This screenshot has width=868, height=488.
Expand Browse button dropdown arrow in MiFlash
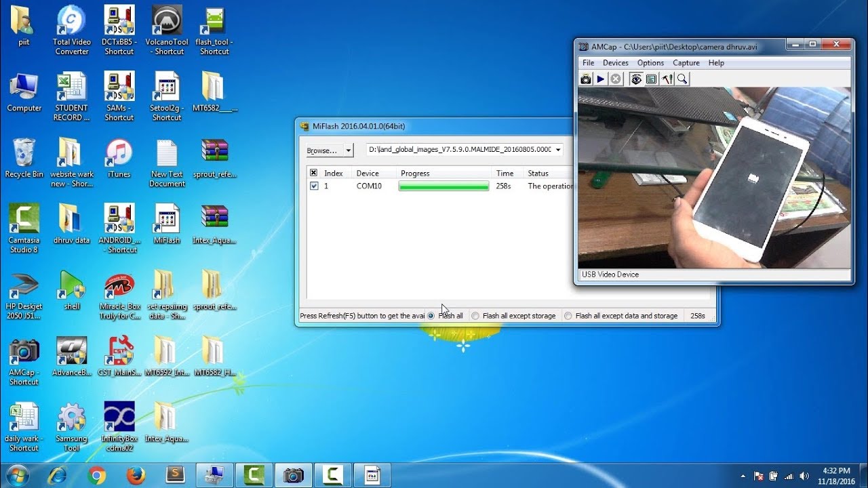(349, 150)
